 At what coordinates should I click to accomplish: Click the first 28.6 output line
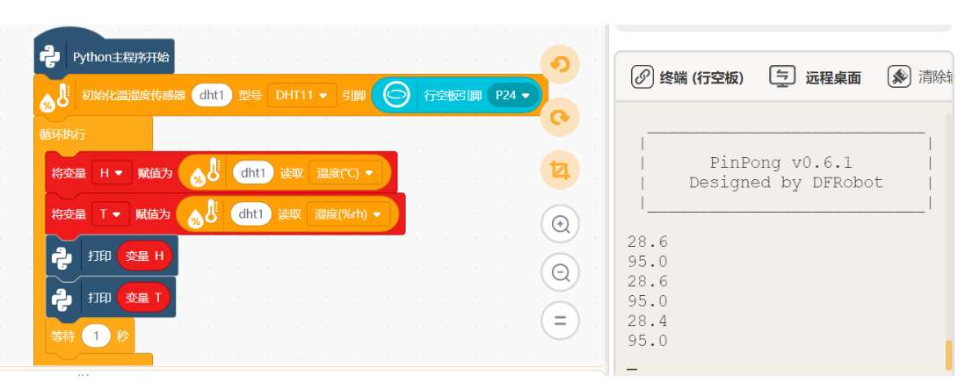tap(648, 242)
